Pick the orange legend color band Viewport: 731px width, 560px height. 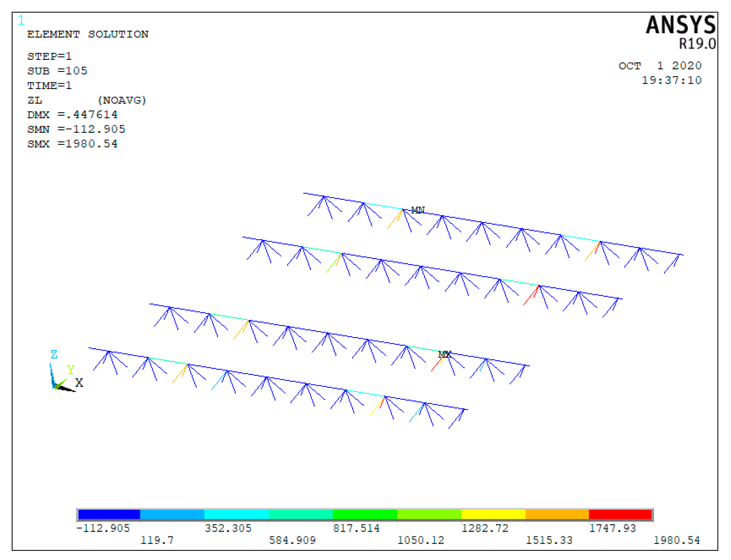coord(557,514)
